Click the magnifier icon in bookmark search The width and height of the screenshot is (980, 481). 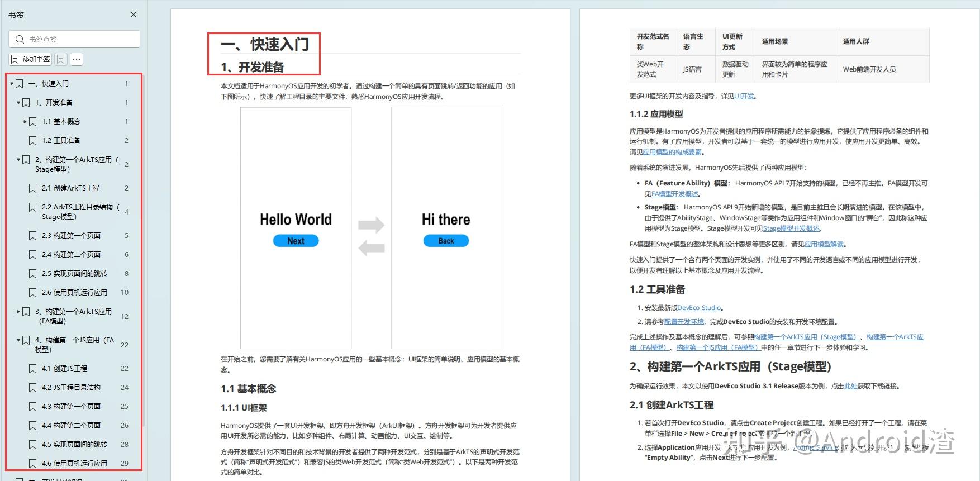pos(20,39)
